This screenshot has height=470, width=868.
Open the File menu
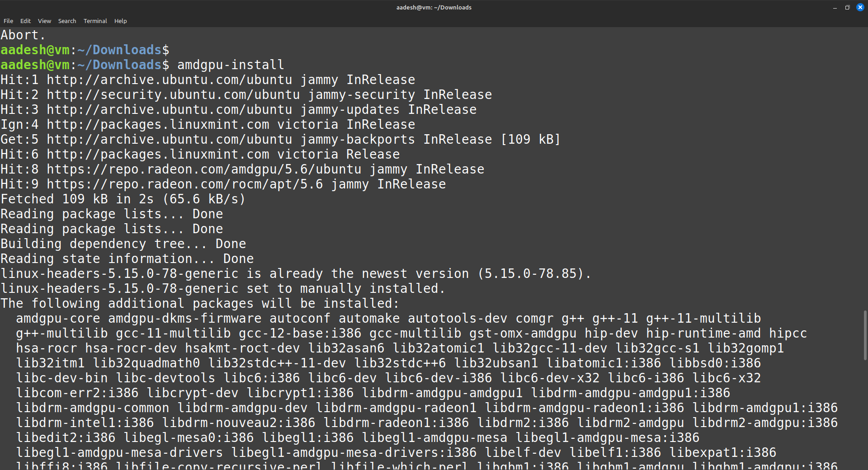tap(8, 21)
